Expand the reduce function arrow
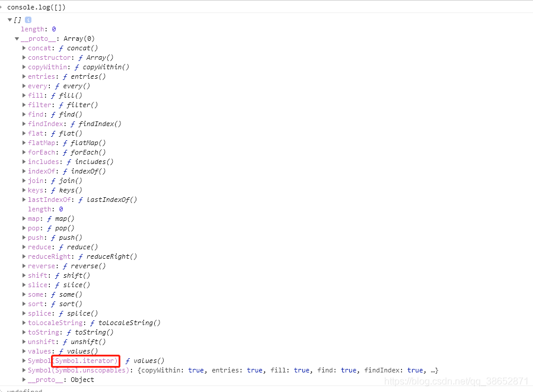 24,247
